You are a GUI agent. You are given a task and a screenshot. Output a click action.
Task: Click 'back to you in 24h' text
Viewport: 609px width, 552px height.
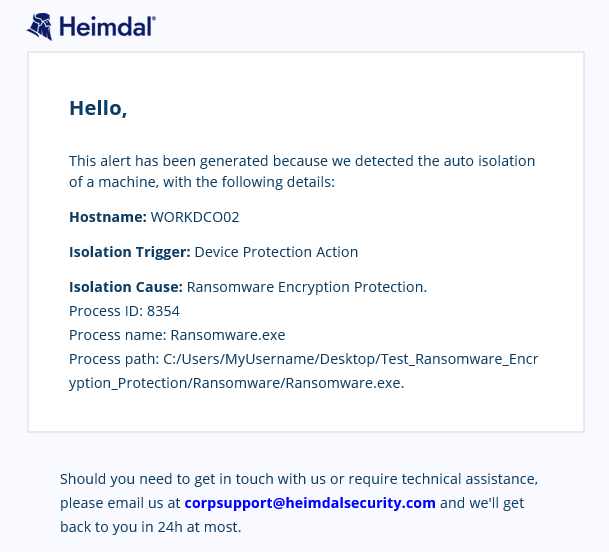tap(151, 527)
